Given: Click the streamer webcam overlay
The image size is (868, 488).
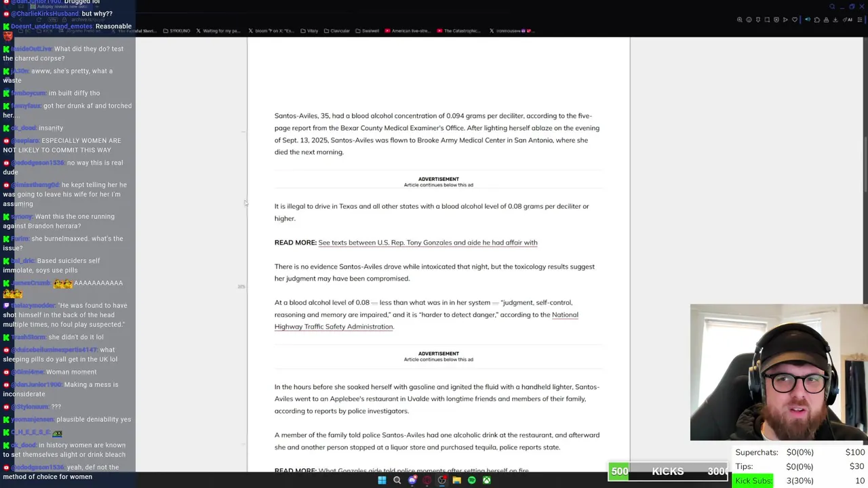Looking at the screenshot, I should point(778,373).
